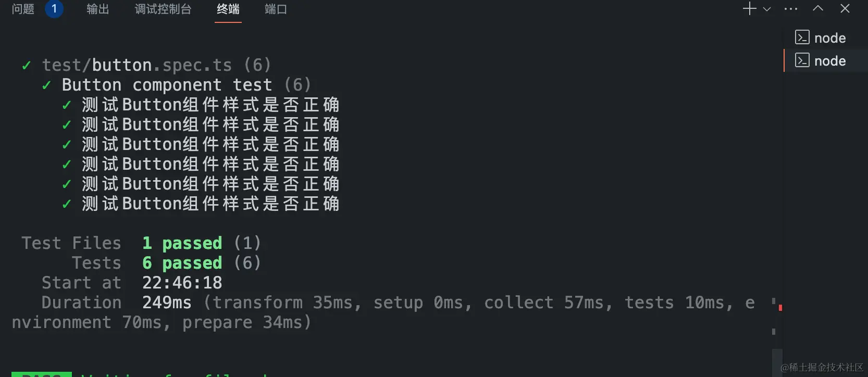The height and width of the screenshot is (377, 868).
Task: Click the checkmark beside Button component test
Action: point(46,85)
